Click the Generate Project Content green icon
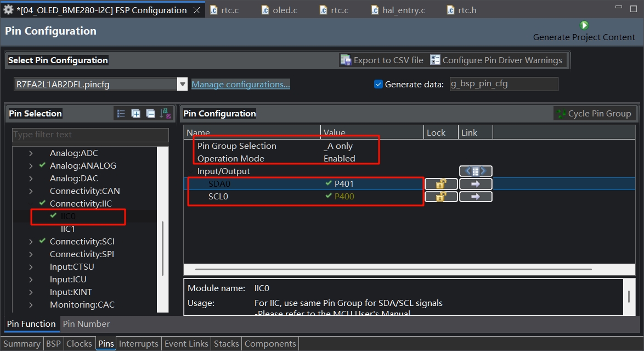Screen dimensions: 644x351 pyautogui.click(x=584, y=25)
